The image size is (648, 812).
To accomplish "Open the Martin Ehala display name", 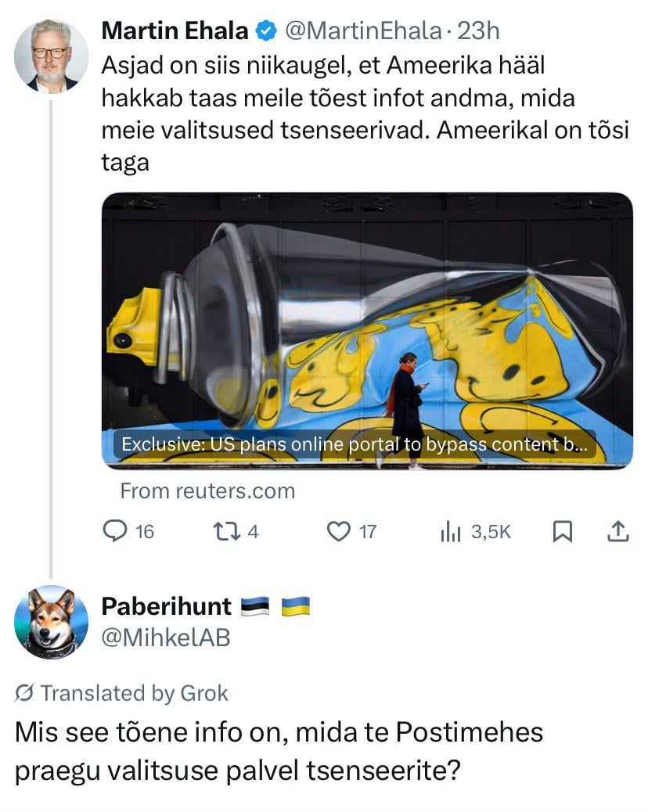I will (175, 31).
